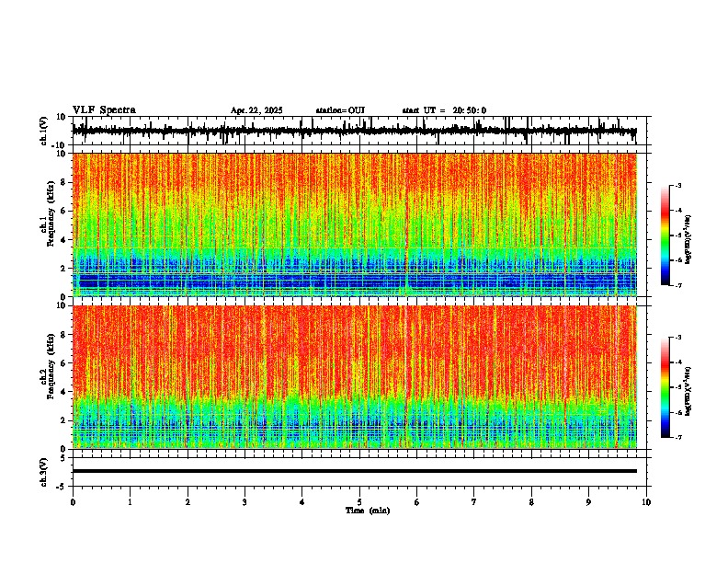Click time axis tick label "0"

[73, 502]
